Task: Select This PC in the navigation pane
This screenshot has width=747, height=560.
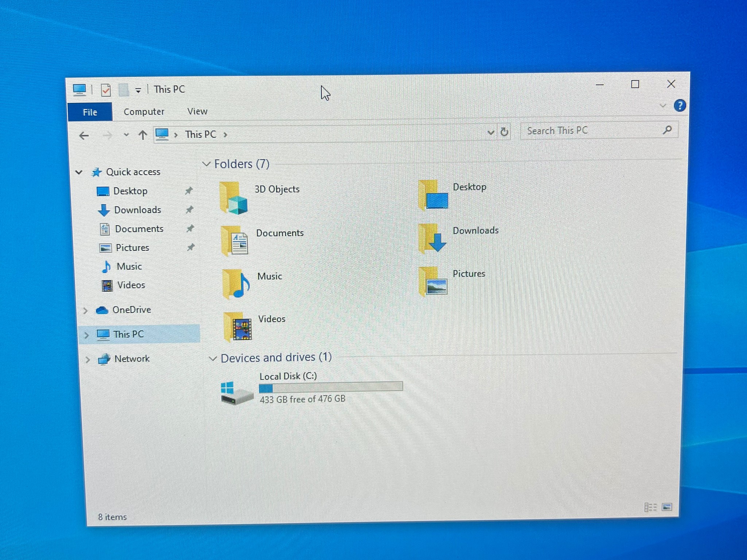Action: 128,334
